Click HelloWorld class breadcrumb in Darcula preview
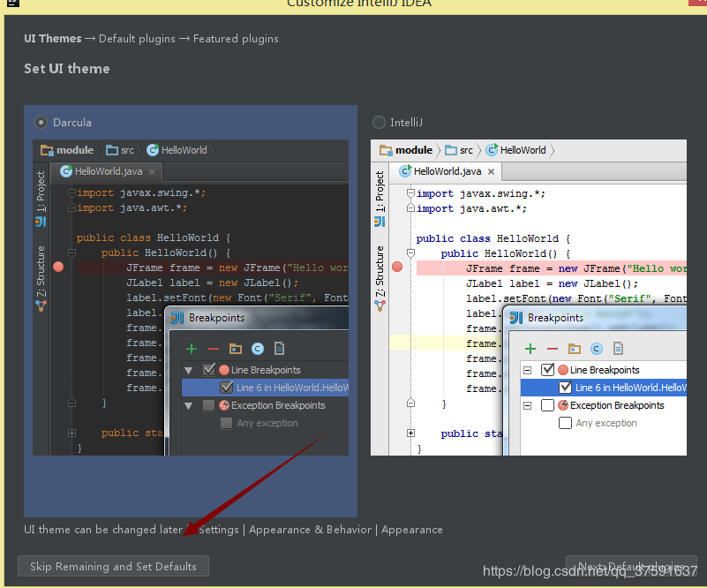This screenshot has height=588, width=707. tap(177, 150)
